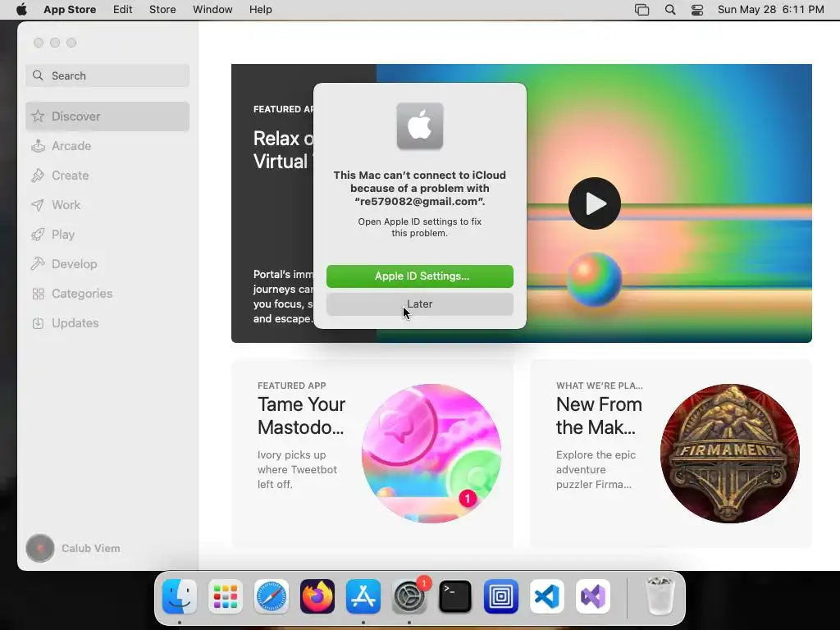Viewport: 840px width, 630px height.
Task: Launch Terminal from the Dock
Action: 454,596
